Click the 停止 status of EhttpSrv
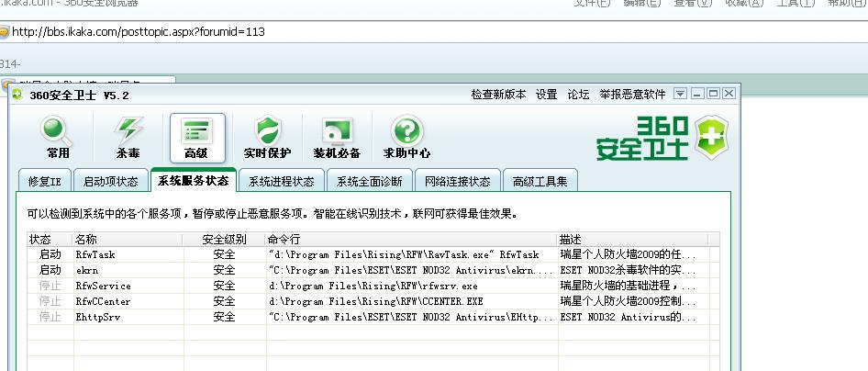The image size is (868, 371). point(50,318)
